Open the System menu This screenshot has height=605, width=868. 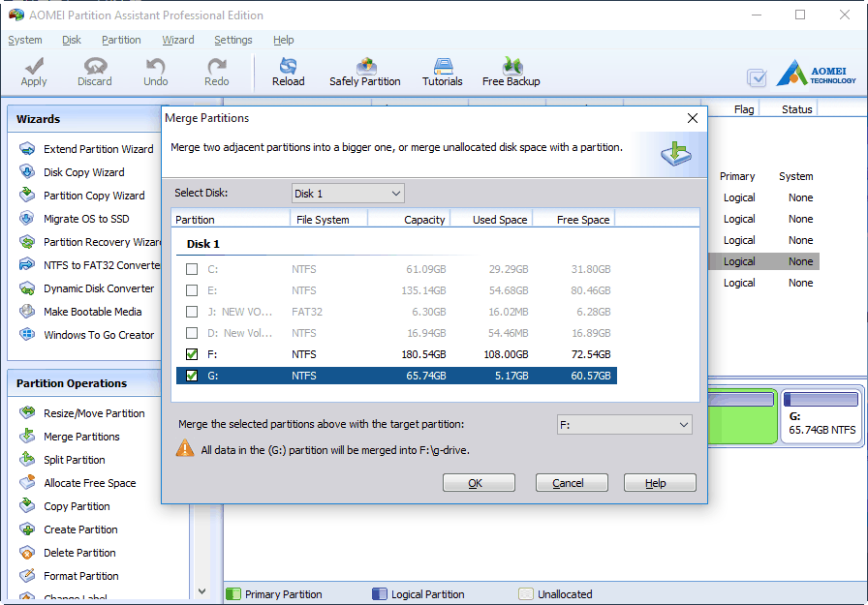(25, 40)
